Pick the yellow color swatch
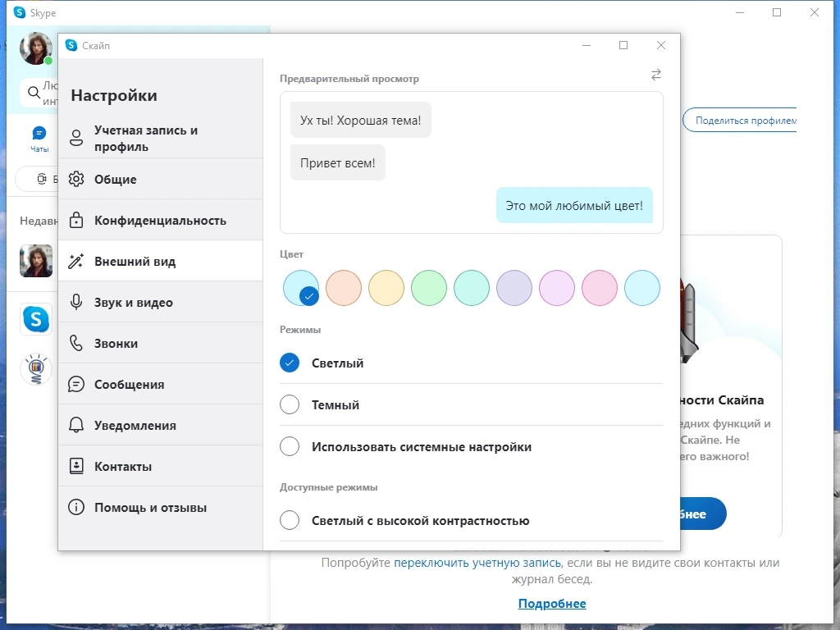 [386, 288]
